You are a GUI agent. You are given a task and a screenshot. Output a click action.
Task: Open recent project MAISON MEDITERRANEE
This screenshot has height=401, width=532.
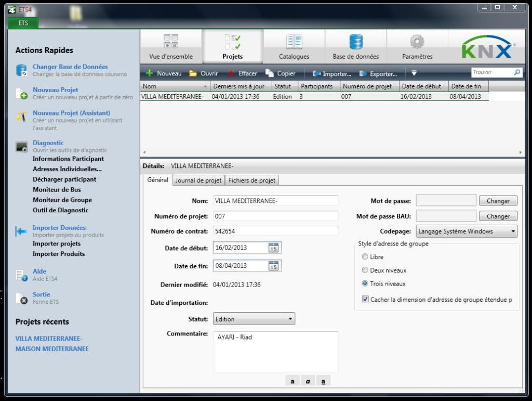[x=52, y=348]
